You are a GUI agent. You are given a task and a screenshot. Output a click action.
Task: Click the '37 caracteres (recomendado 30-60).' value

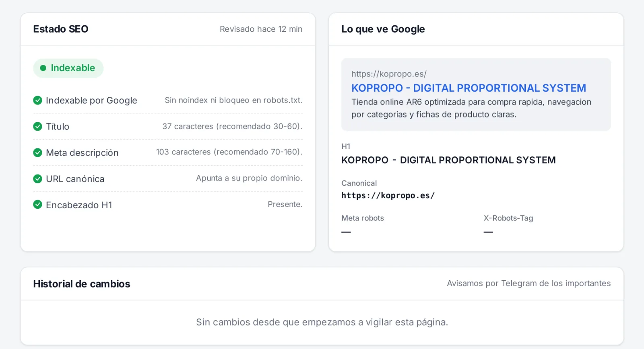pyautogui.click(x=232, y=126)
